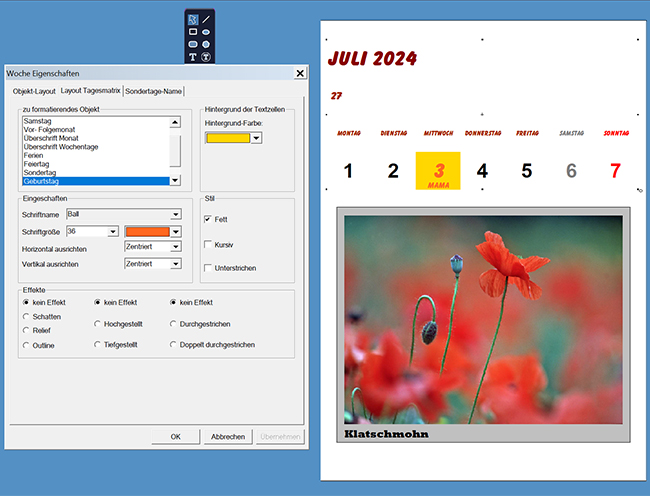Switch to the Objekt-Layout tab
This screenshot has height=496, width=650.
(34, 91)
